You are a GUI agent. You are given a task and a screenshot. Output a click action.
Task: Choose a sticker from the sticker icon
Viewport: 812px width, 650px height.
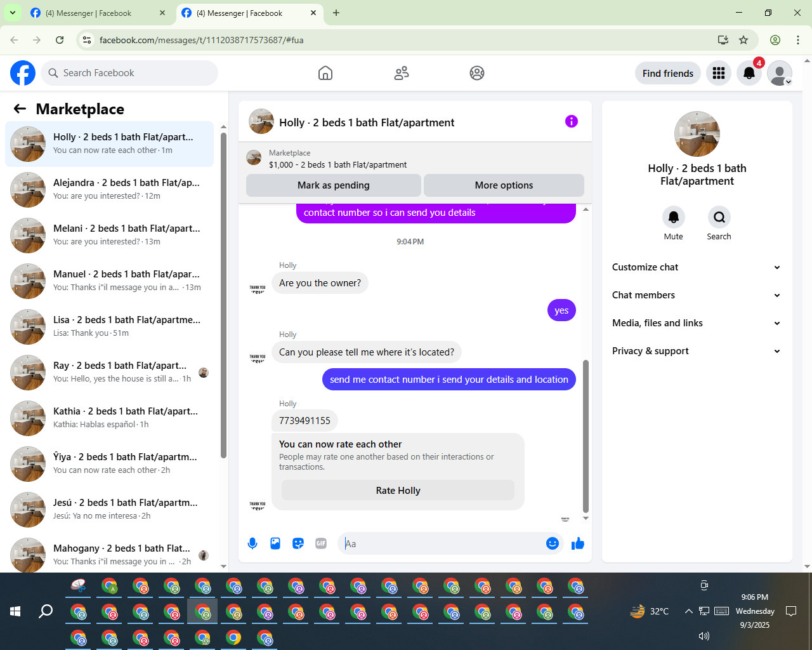pyautogui.click(x=298, y=543)
